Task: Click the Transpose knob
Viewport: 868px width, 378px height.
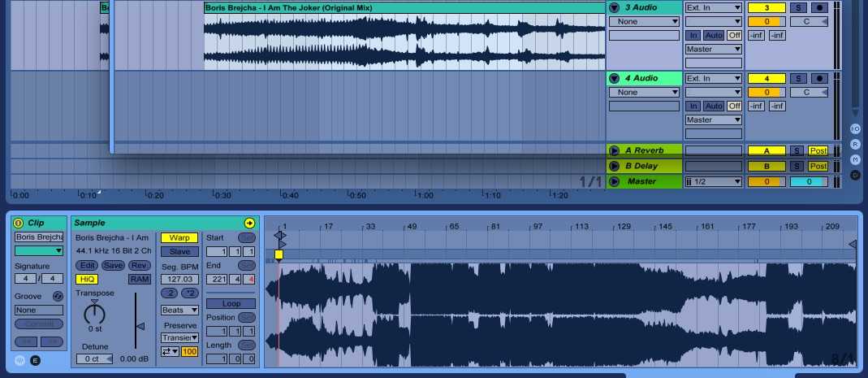Action: coord(95,314)
